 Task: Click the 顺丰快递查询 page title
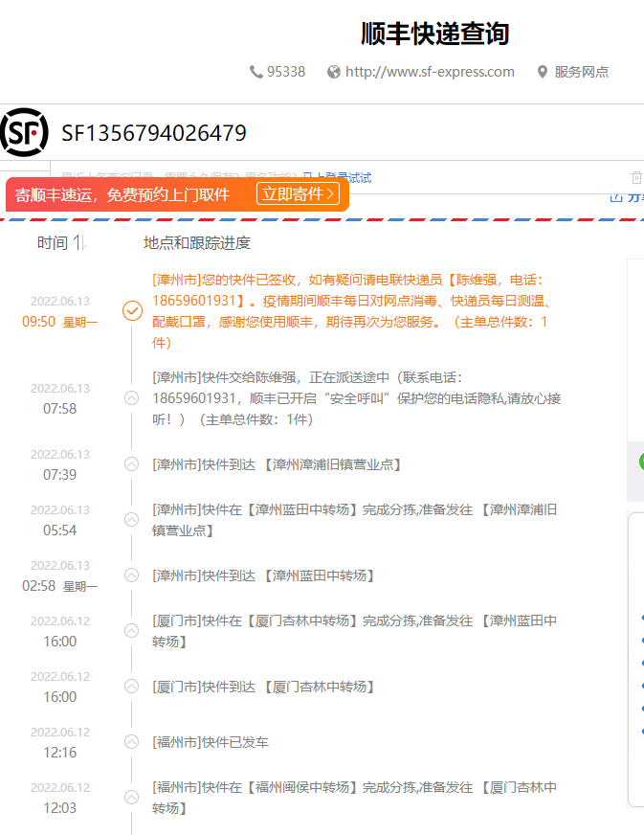click(435, 34)
